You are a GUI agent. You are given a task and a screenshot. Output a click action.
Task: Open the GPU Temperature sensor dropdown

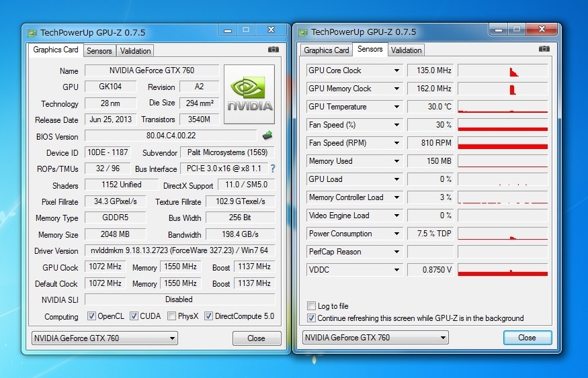(396, 107)
